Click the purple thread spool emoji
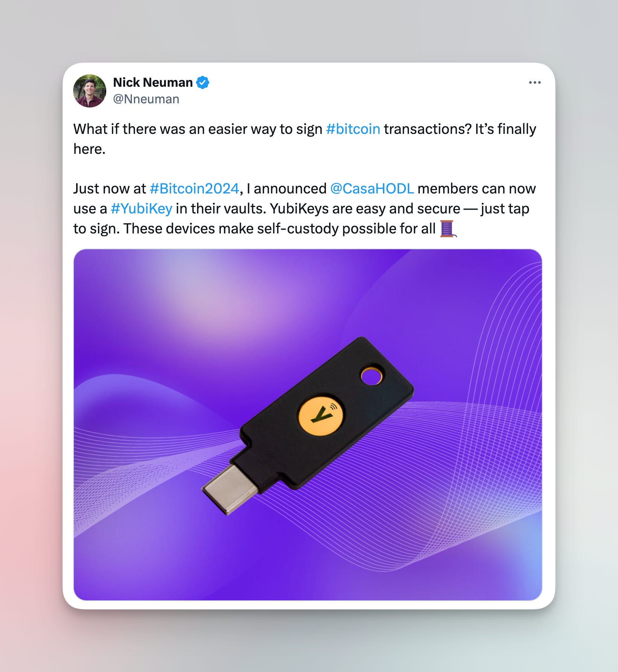618x672 pixels. (x=448, y=229)
